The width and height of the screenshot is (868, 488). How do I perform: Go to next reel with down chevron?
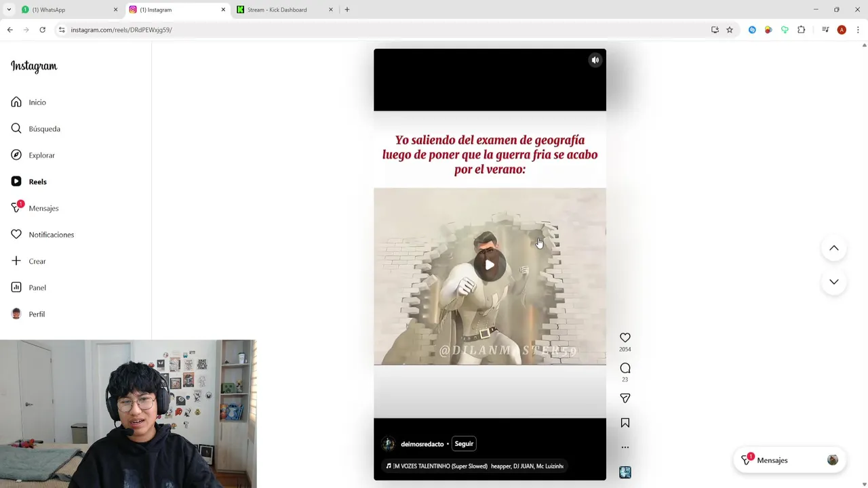tap(834, 281)
